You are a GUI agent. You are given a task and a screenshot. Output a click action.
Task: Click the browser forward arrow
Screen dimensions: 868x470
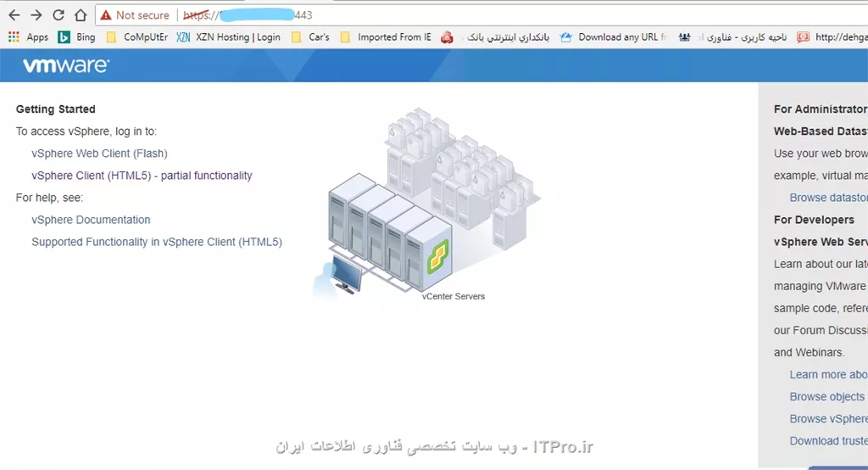(x=36, y=15)
